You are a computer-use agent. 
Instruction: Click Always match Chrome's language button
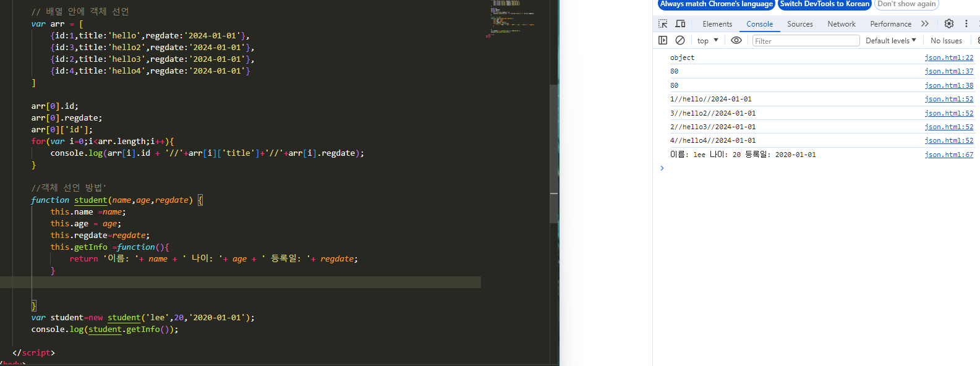pyautogui.click(x=716, y=4)
